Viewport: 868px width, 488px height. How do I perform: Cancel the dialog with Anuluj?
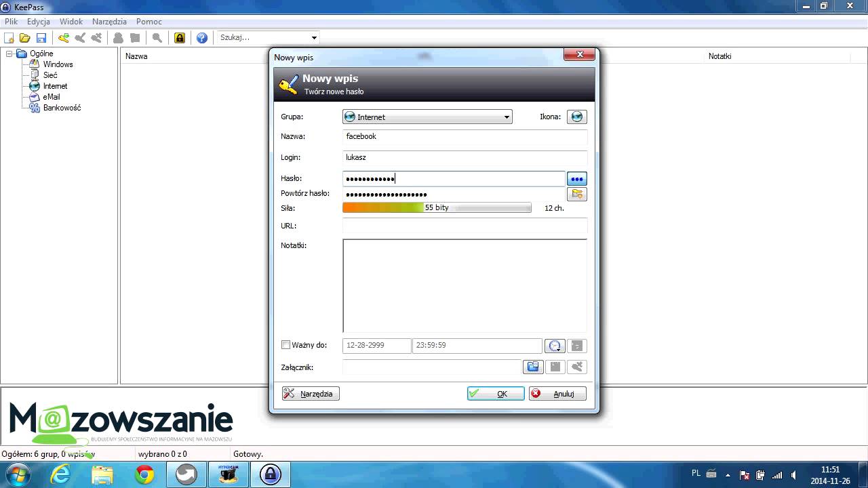pyautogui.click(x=557, y=394)
